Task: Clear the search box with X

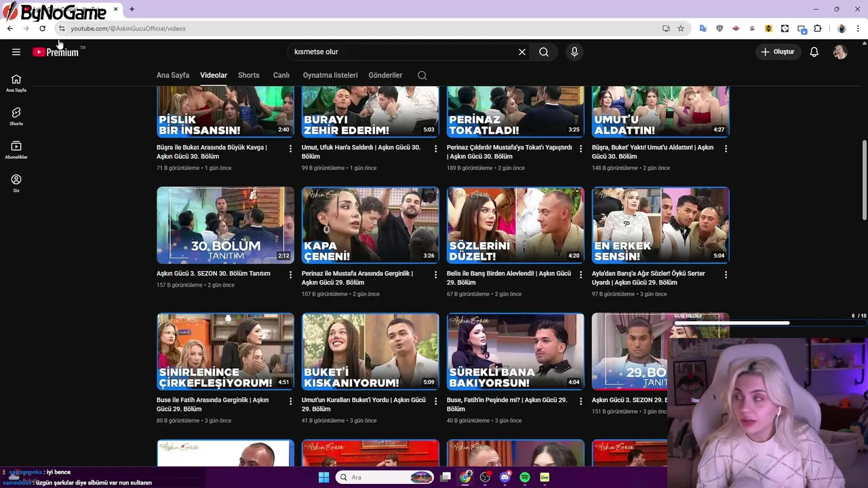Action: 522,52
